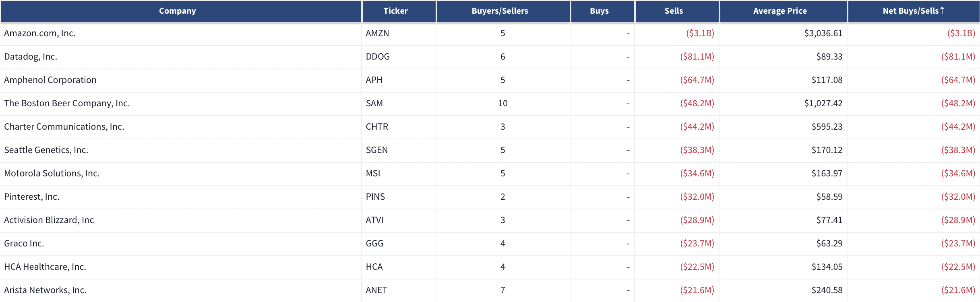This screenshot has height=302, width=980.
Task: Sort by Buyers/Sellers column header
Action: (x=500, y=11)
